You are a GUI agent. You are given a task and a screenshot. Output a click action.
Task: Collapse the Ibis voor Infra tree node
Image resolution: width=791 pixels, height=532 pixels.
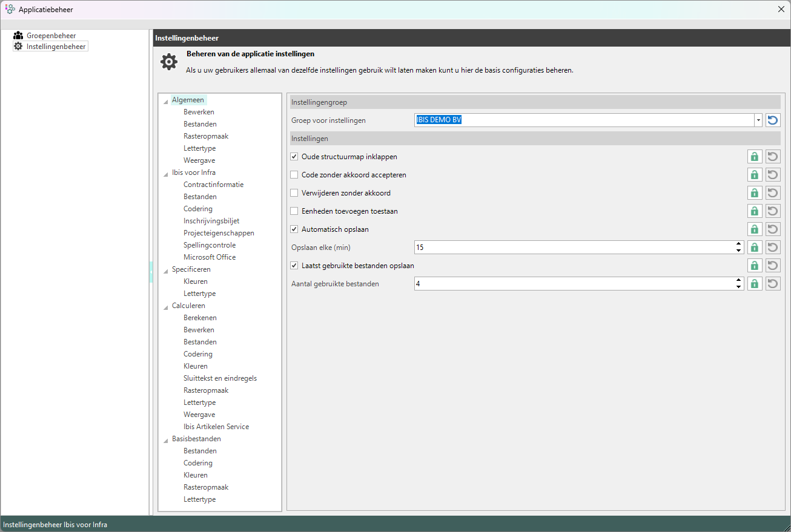(x=166, y=173)
